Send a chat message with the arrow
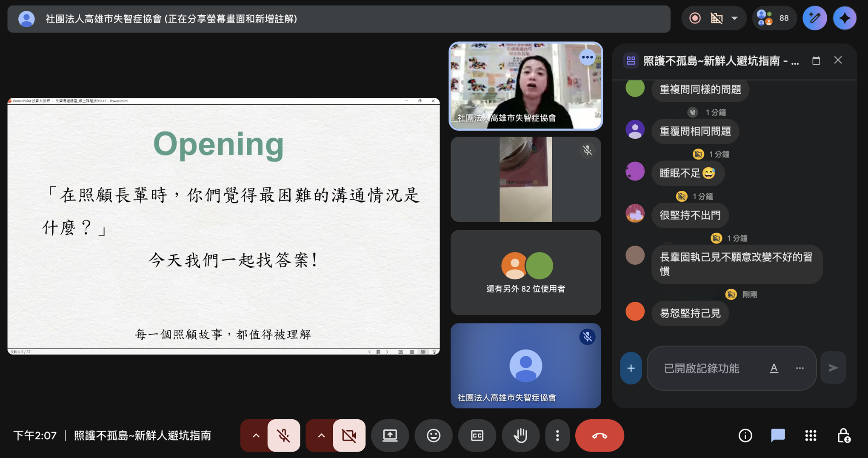 click(834, 368)
